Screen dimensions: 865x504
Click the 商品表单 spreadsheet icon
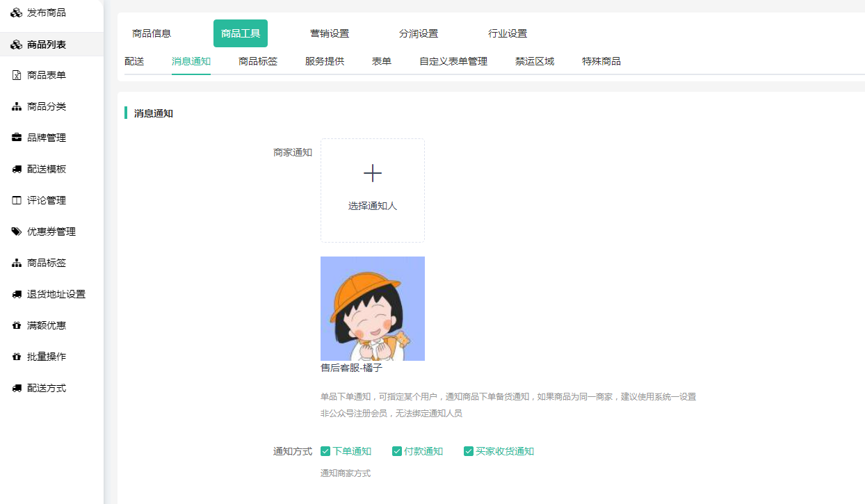[17, 75]
